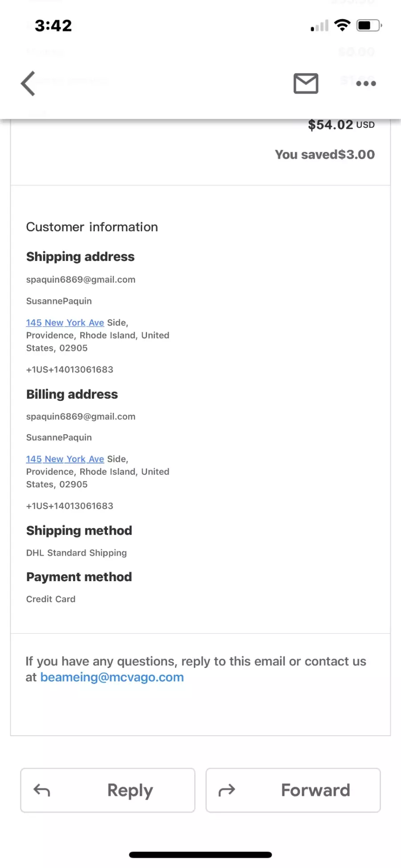Tap the shipping phone number +1US+14013061683

coord(70,370)
